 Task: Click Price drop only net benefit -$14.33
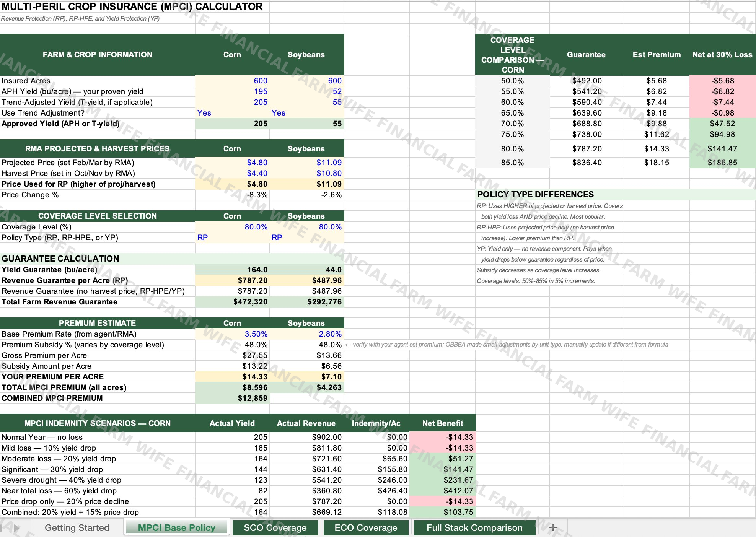[443, 501]
